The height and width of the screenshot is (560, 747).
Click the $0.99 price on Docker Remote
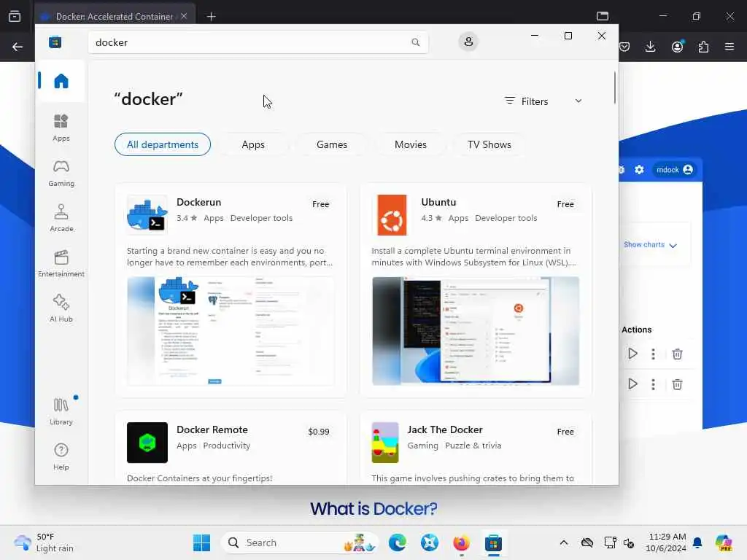(319, 432)
